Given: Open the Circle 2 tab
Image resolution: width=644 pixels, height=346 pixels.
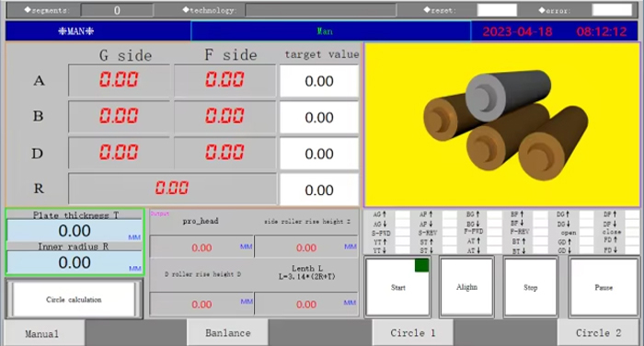Looking at the screenshot, I should 598,332.
